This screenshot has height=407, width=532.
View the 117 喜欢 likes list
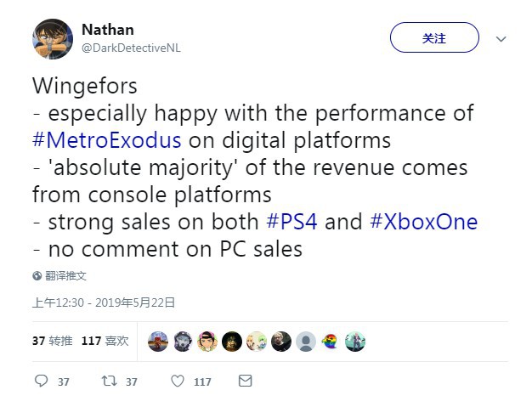tap(105, 341)
